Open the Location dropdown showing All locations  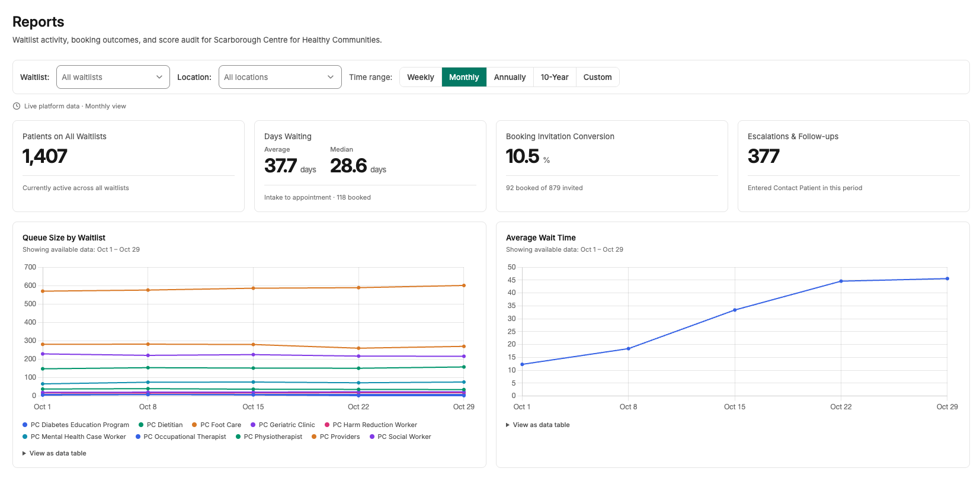click(280, 77)
